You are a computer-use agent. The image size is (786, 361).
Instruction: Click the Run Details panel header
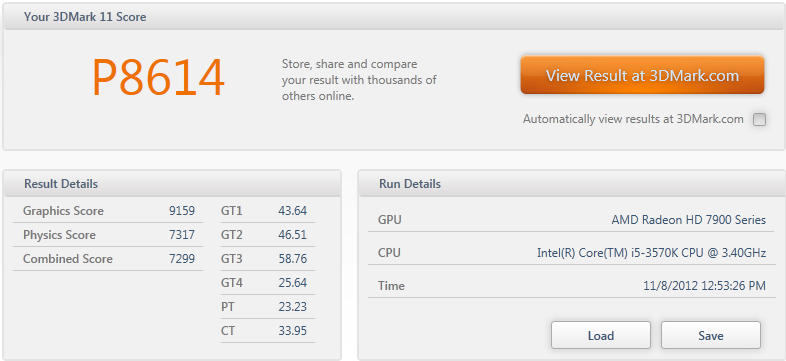[572, 184]
